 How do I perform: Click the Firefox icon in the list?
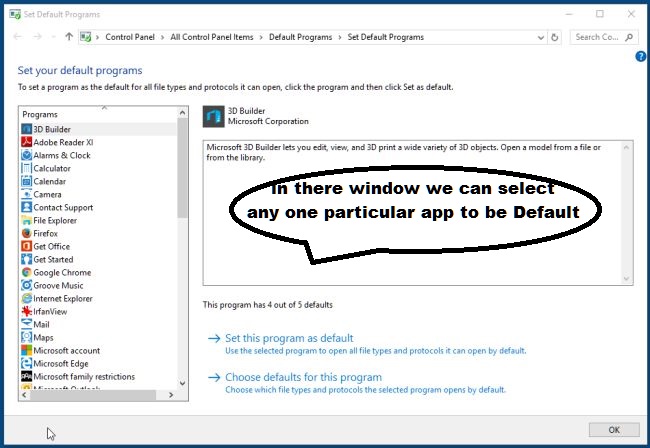[27, 233]
